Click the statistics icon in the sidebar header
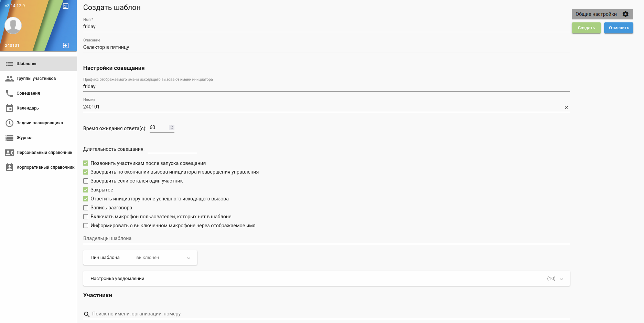Viewport: 644px width, 323px height. pyautogui.click(x=66, y=6)
